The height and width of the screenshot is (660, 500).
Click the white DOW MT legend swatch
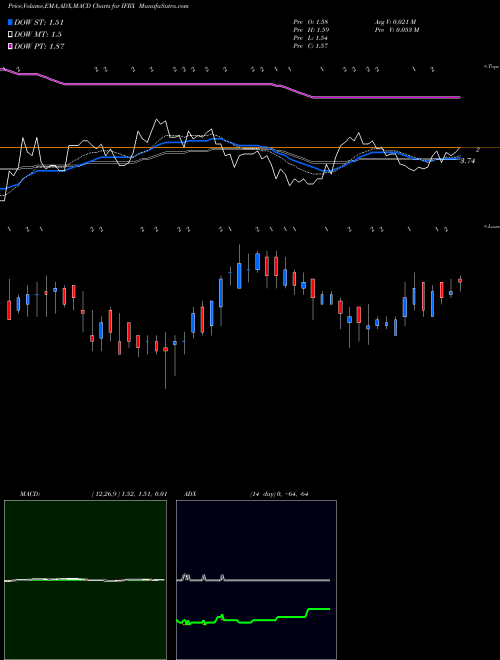tap(11, 35)
